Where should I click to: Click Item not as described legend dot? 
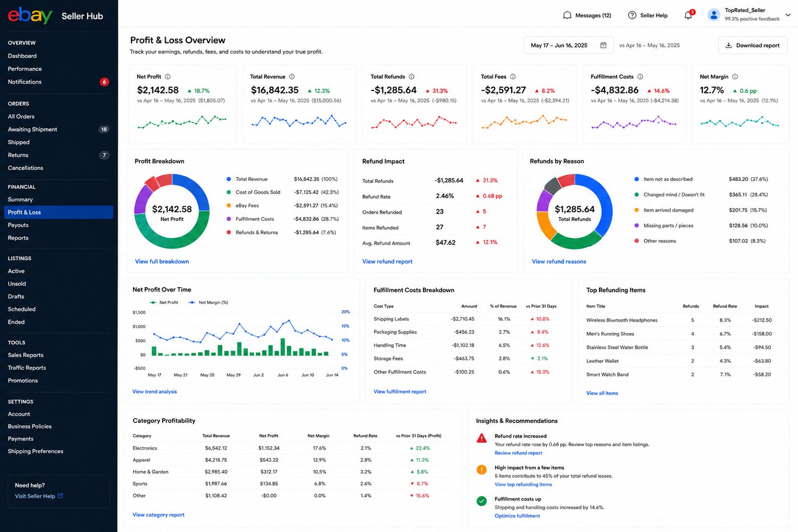tap(637, 179)
